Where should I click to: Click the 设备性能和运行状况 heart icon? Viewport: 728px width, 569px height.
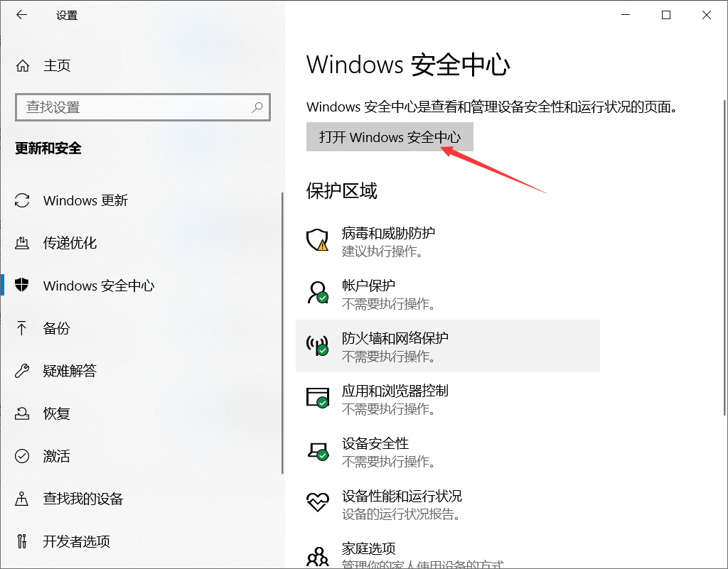click(x=318, y=502)
